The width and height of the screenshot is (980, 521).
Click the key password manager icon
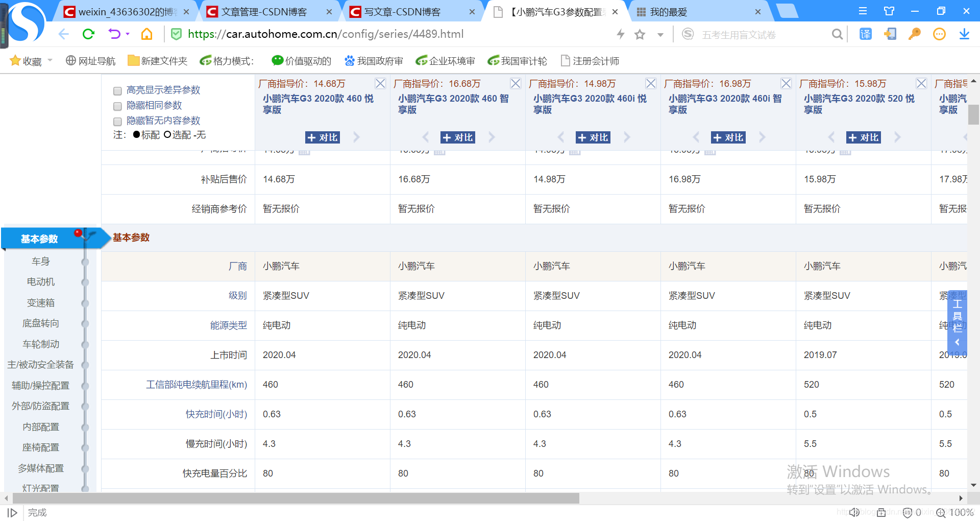click(915, 34)
